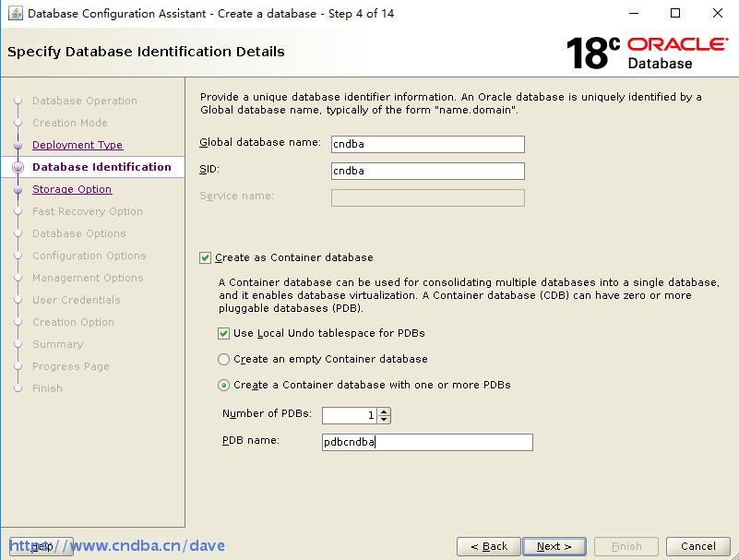Click the Creation Option step label
This screenshot has height=560, width=739.
coord(73,322)
